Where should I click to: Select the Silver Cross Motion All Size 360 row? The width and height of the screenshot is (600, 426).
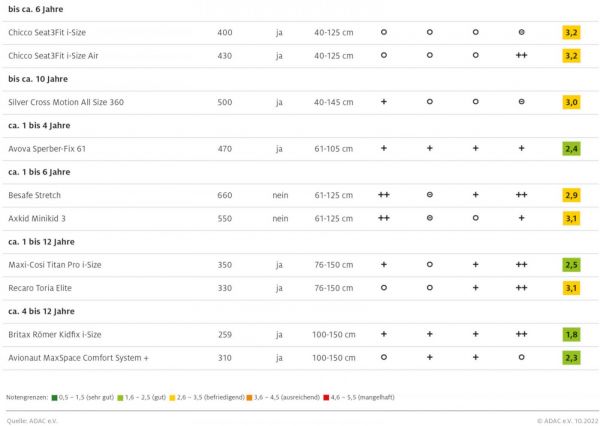[66, 102]
